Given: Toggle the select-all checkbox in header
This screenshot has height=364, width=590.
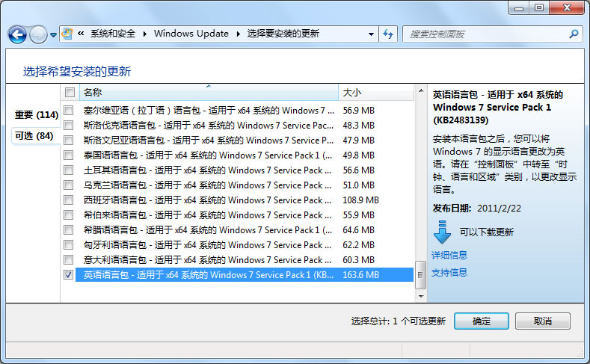Looking at the screenshot, I should pos(70,92).
